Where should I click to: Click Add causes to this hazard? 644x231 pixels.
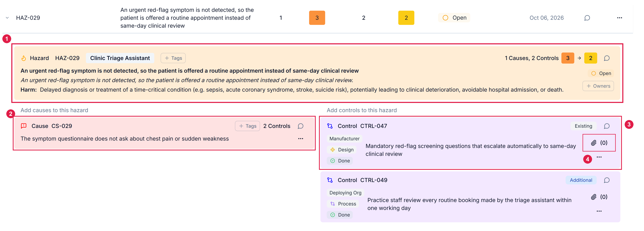click(x=54, y=110)
